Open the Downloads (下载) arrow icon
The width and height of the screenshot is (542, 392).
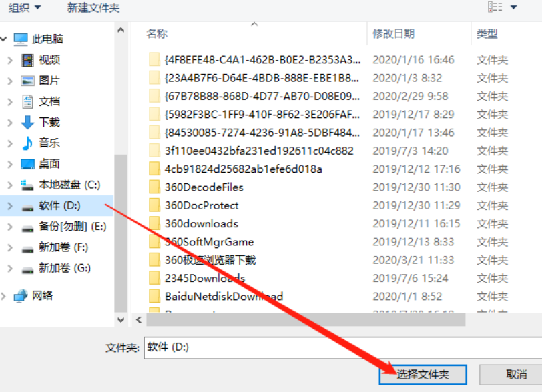(x=27, y=122)
